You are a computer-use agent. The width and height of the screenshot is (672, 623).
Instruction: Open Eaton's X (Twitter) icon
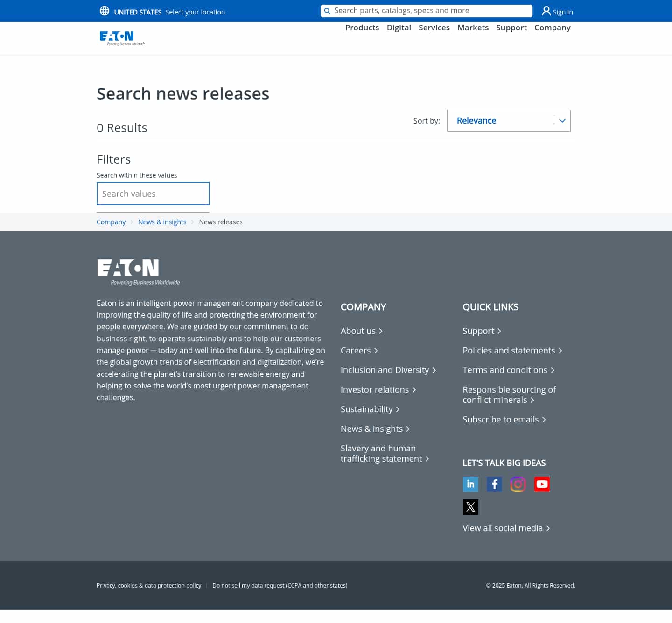pos(470,507)
